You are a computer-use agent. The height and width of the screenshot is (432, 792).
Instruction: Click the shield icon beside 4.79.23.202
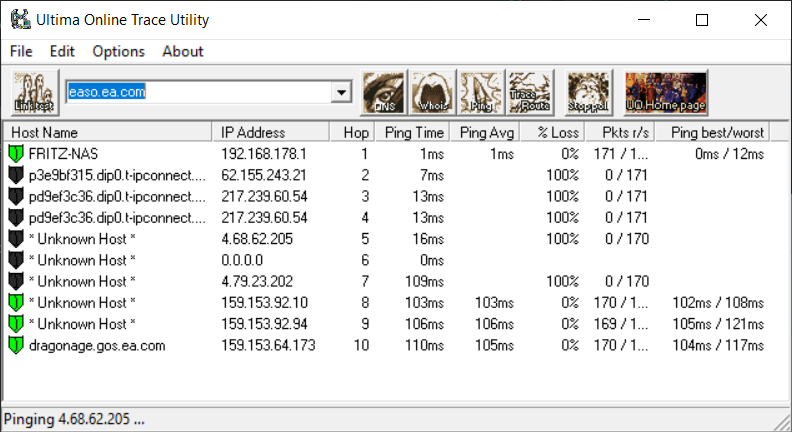[x=16, y=281]
